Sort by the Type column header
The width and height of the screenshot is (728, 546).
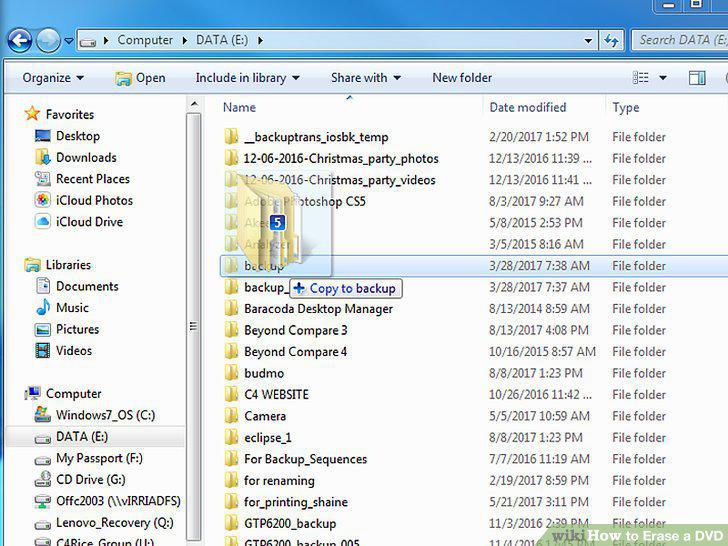625,107
